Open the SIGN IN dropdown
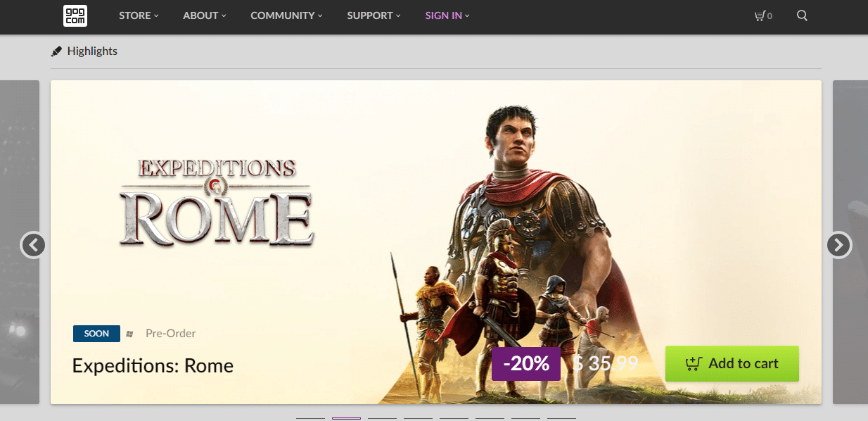 [447, 15]
